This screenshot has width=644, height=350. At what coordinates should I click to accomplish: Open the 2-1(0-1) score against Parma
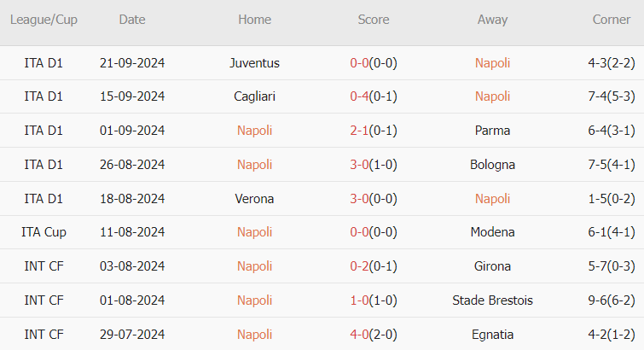374,131
